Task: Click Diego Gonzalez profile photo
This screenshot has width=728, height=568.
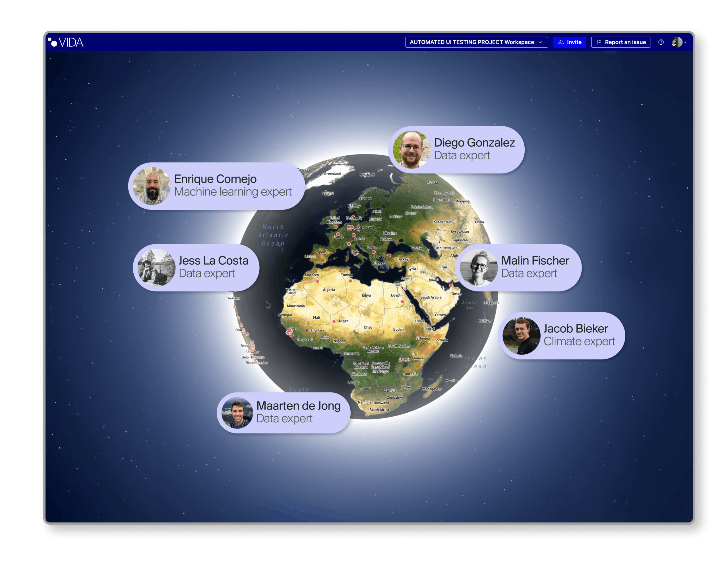Action: click(x=412, y=149)
